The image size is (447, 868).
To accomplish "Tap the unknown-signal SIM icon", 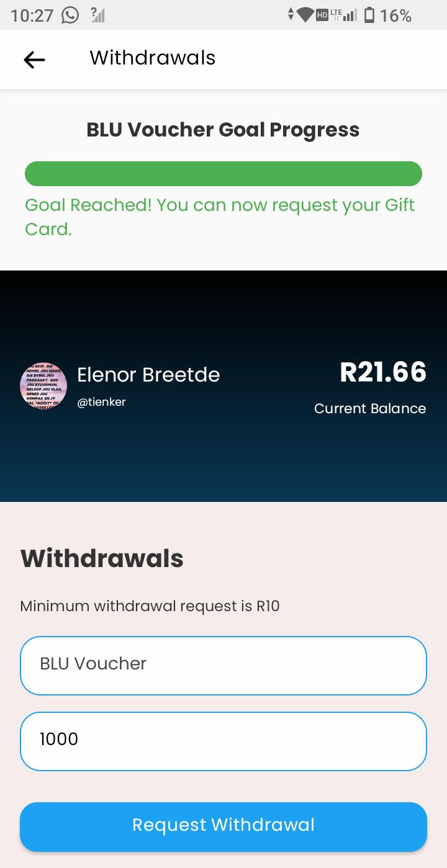I will point(97,15).
